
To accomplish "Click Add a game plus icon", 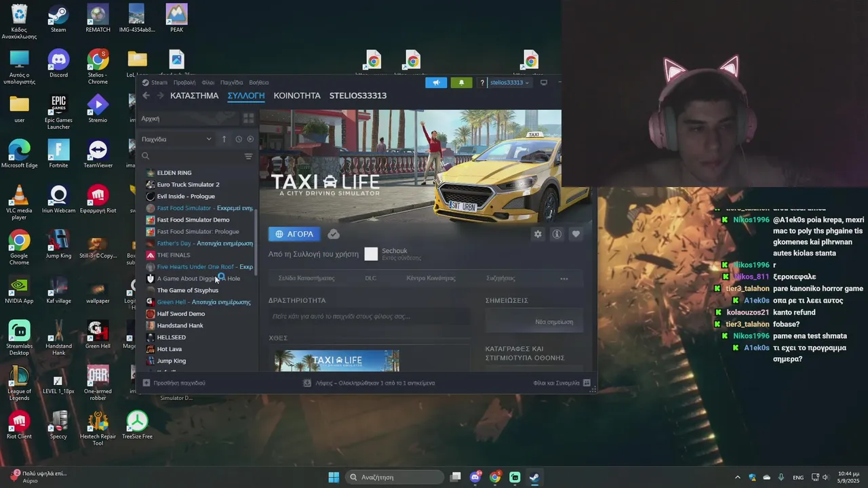I will [146, 383].
